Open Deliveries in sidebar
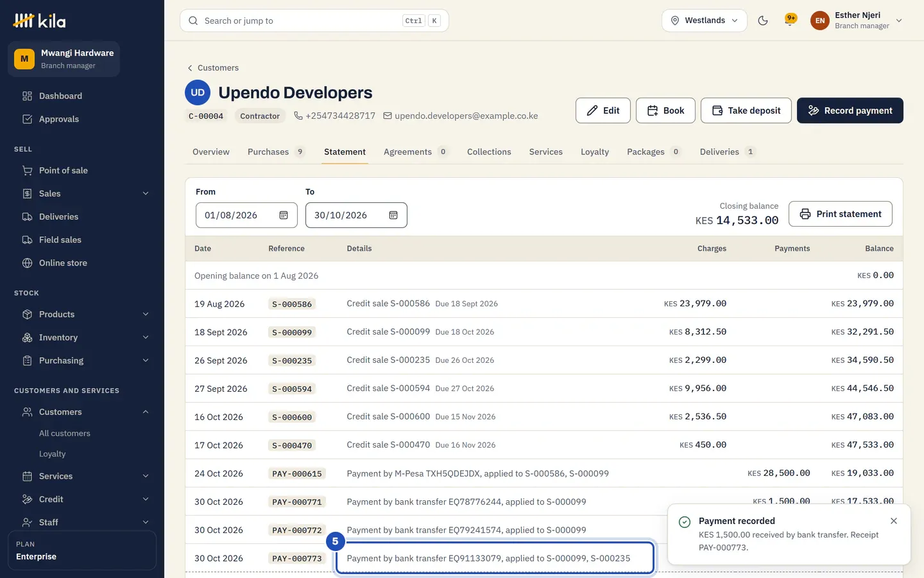924x578 pixels. pos(82,216)
